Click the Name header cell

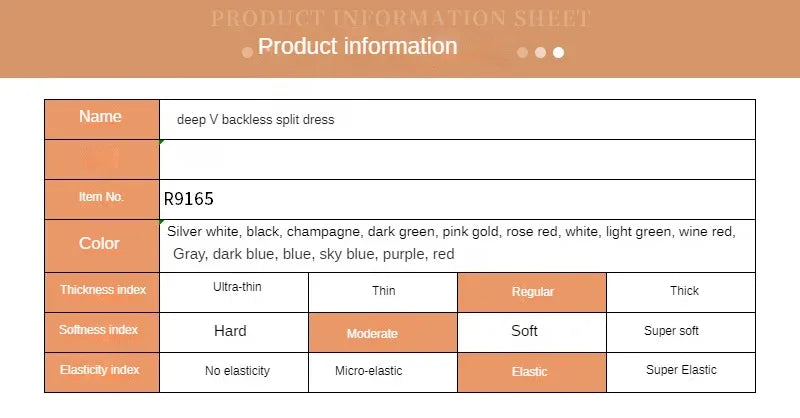coord(102,119)
